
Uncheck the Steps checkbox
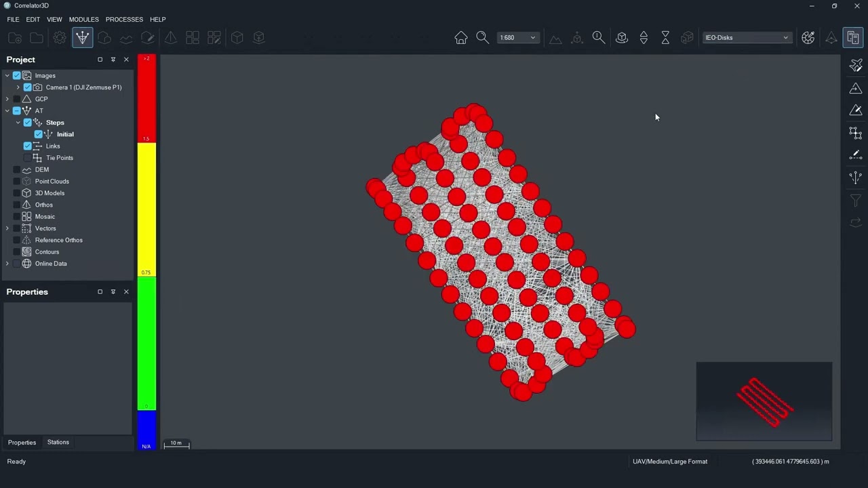tap(28, 123)
